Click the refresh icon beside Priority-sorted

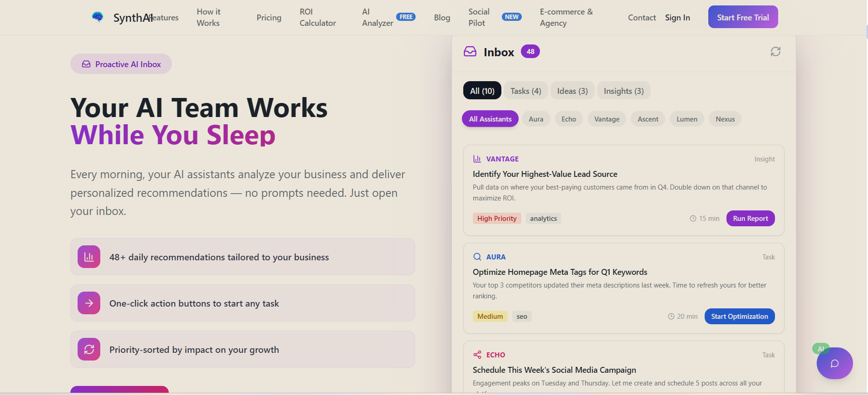[89, 349]
